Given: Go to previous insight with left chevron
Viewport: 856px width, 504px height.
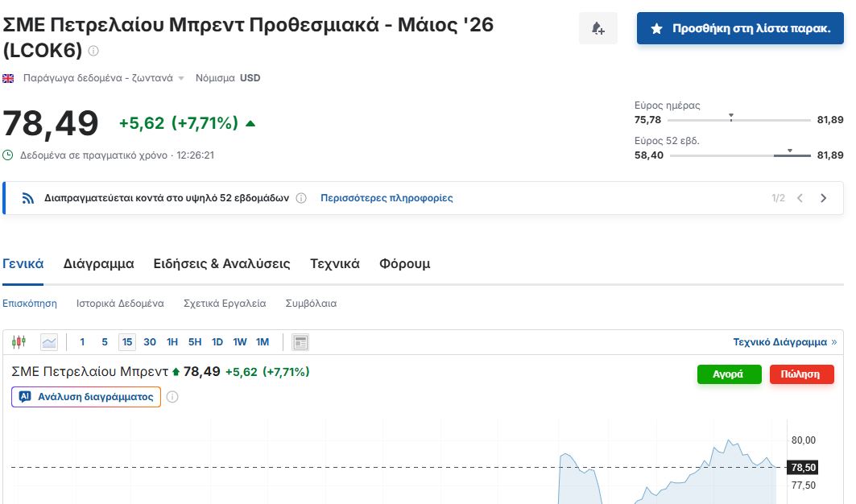Looking at the screenshot, I should click(800, 198).
